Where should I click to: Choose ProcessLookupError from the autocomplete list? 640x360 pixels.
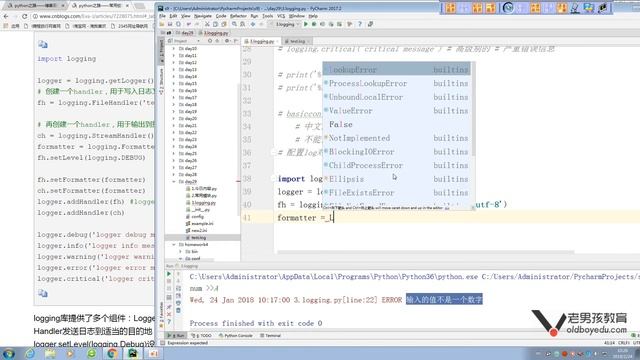[396, 83]
